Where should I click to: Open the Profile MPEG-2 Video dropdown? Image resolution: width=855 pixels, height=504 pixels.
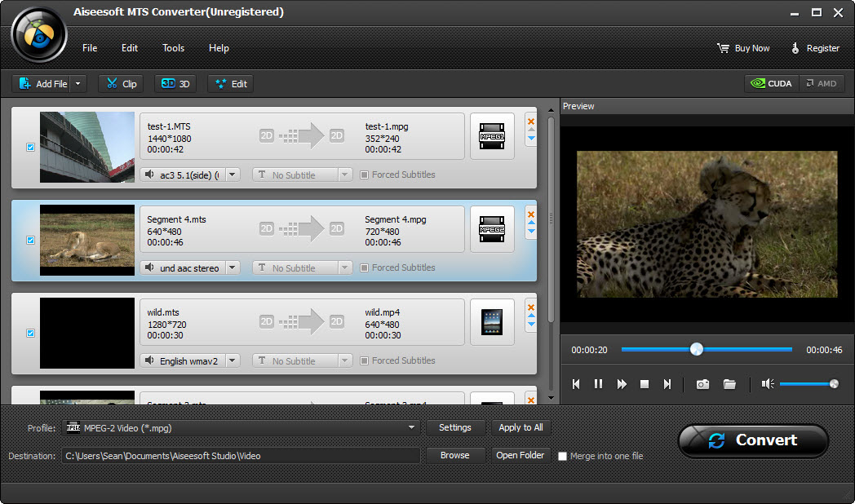click(x=411, y=427)
